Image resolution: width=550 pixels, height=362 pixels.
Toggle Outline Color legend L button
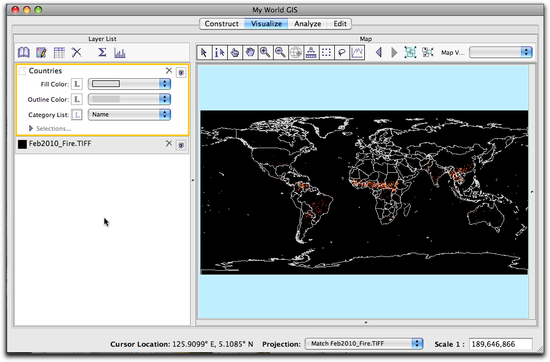77,99
